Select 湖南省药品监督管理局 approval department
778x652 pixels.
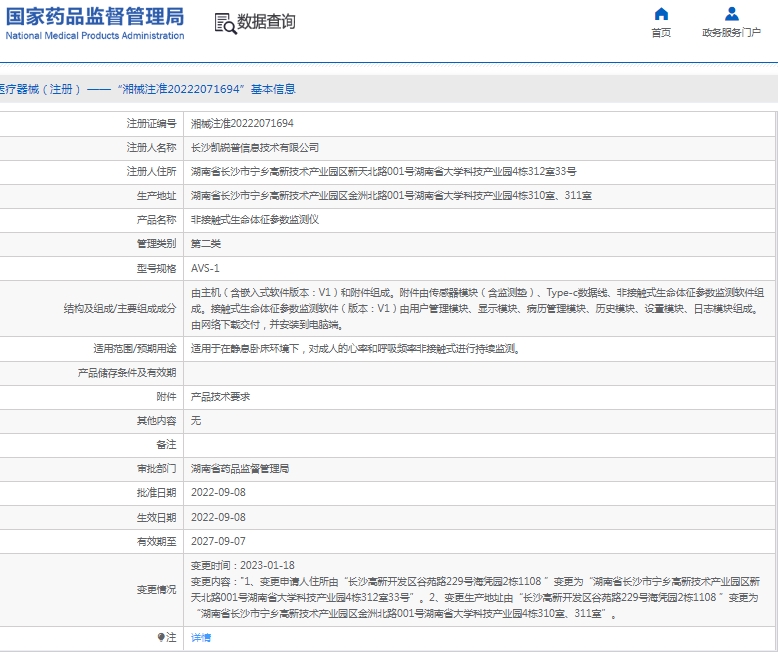click(240, 469)
